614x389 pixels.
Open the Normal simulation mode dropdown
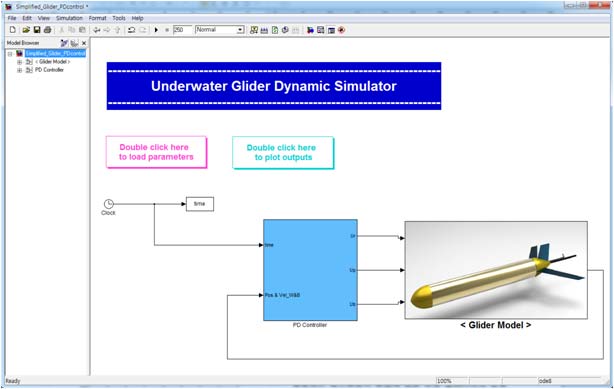point(220,30)
